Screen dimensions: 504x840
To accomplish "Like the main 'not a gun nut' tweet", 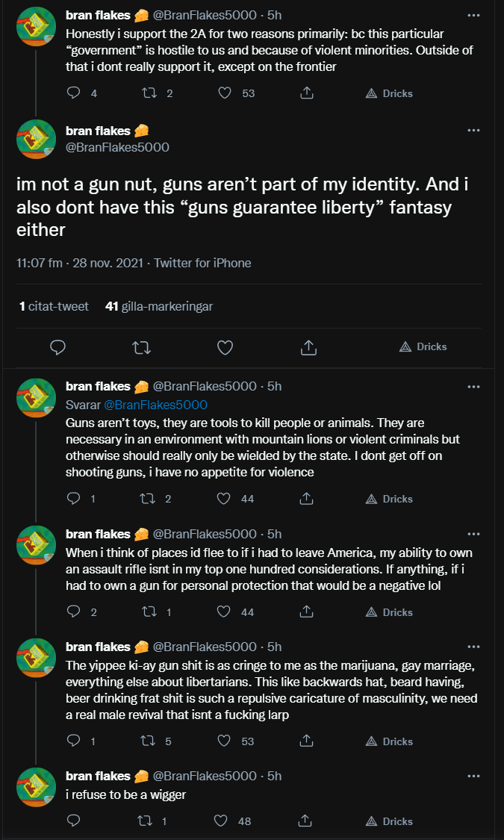I will point(225,347).
